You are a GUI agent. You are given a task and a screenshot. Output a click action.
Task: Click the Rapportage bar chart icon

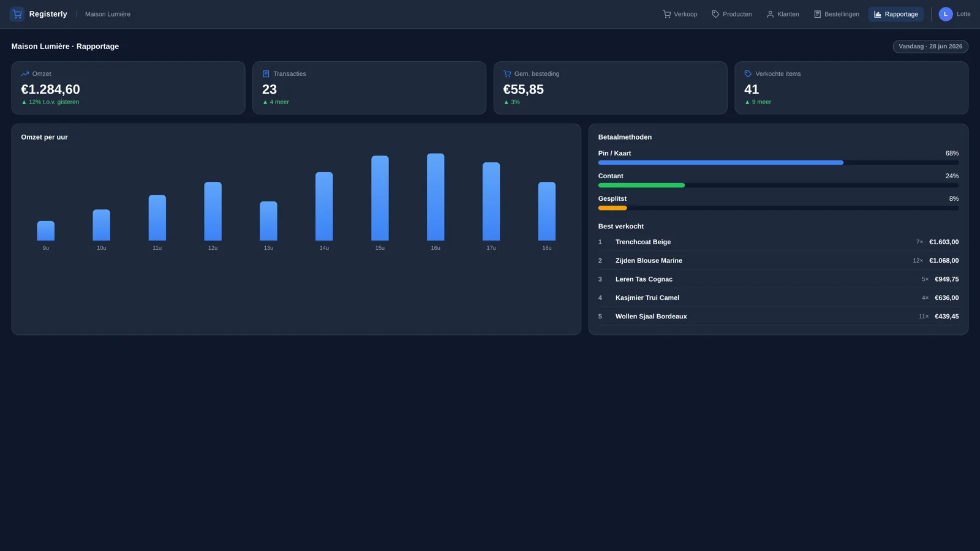click(x=878, y=14)
